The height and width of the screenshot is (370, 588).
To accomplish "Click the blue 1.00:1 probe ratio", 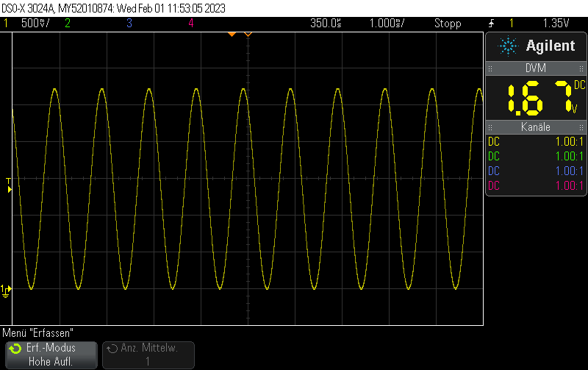I will (569, 171).
